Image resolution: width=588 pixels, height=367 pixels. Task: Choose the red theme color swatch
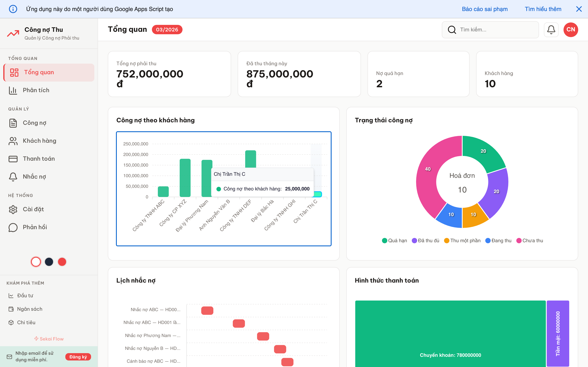point(62,262)
